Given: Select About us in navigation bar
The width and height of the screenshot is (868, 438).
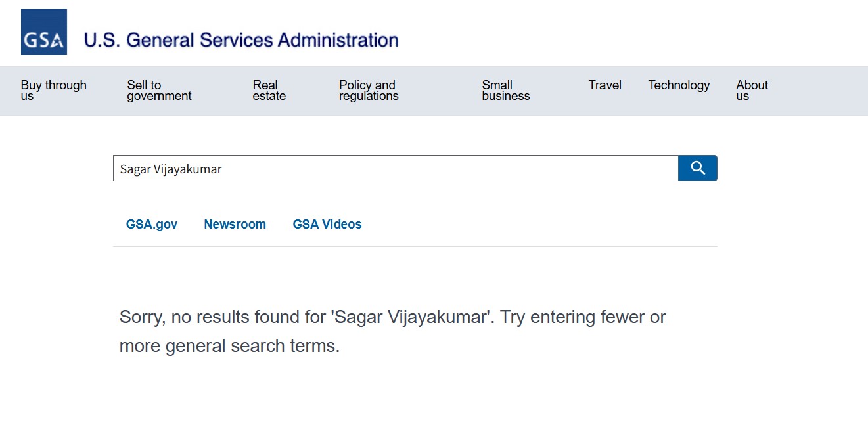Looking at the screenshot, I should pos(752,91).
